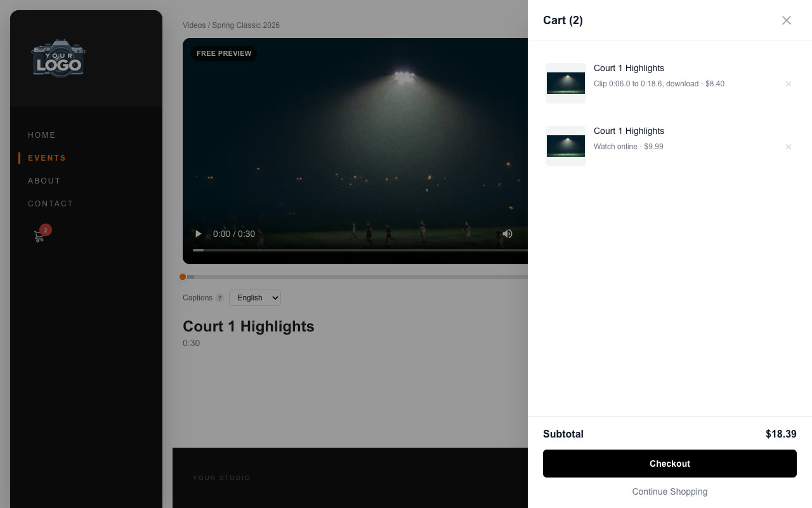Click the Court 1 Highlights title of the Watch online item
812x508 pixels.
click(629, 131)
